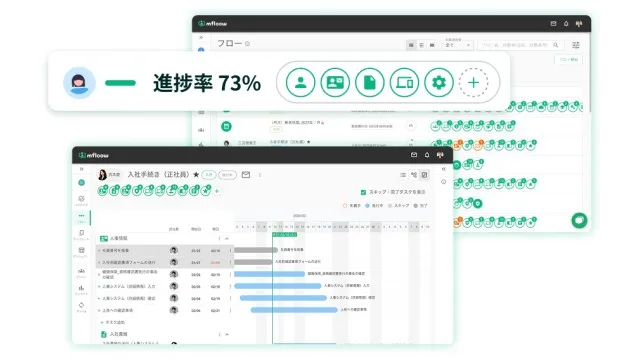Open the 入社書類 section kebab menu
Viewport: 640px width, 360px height.
(219, 334)
